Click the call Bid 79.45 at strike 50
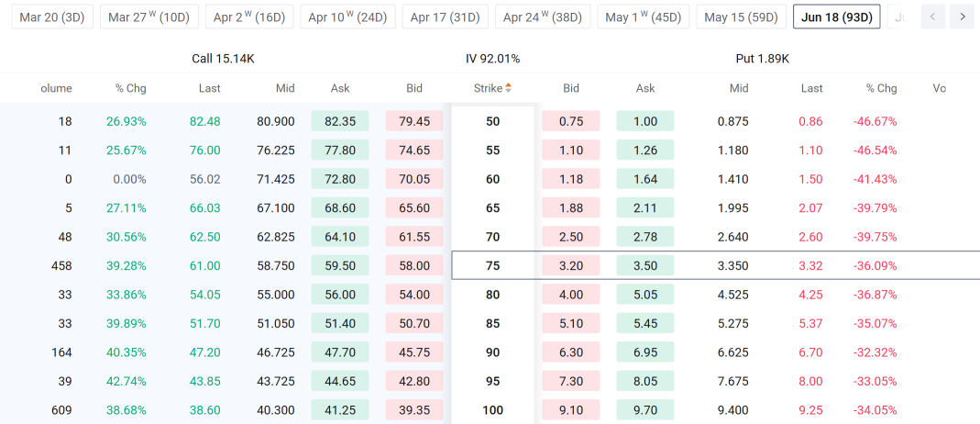The height and width of the screenshot is (424, 980). click(414, 121)
